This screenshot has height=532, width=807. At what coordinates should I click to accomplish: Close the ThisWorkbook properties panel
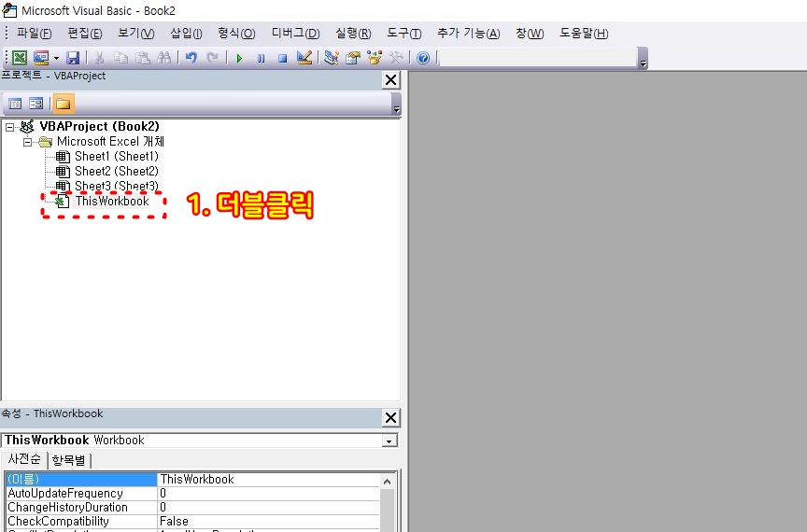tap(391, 417)
